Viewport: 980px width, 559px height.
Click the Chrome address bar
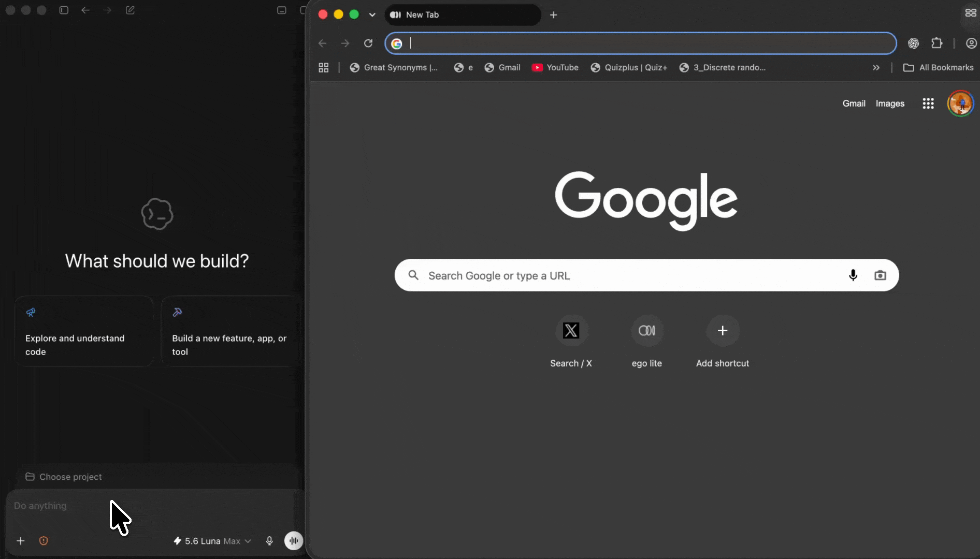640,43
